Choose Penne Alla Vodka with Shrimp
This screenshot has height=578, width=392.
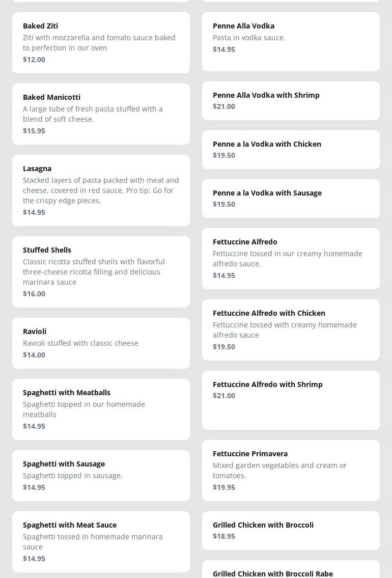coord(291,100)
